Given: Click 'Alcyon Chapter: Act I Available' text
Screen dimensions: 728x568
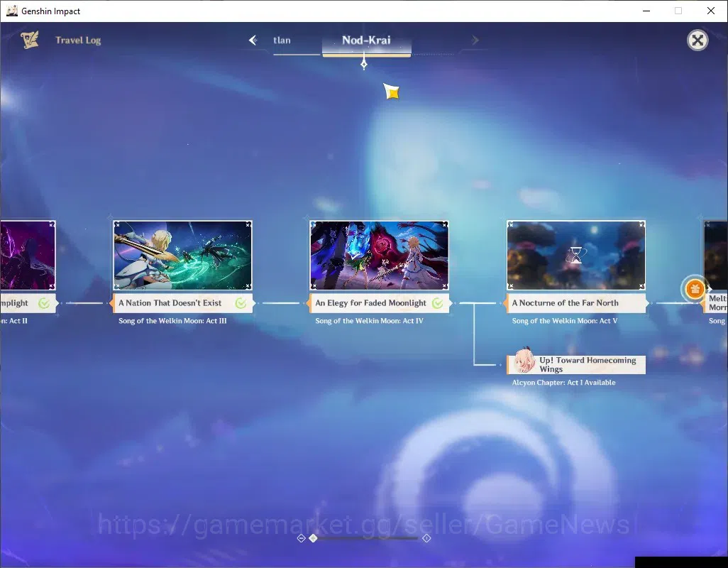Looking at the screenshot, I should (563, 383).
